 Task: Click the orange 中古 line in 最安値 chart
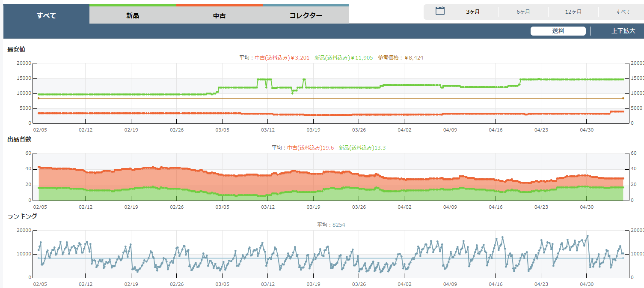point(128,113)
